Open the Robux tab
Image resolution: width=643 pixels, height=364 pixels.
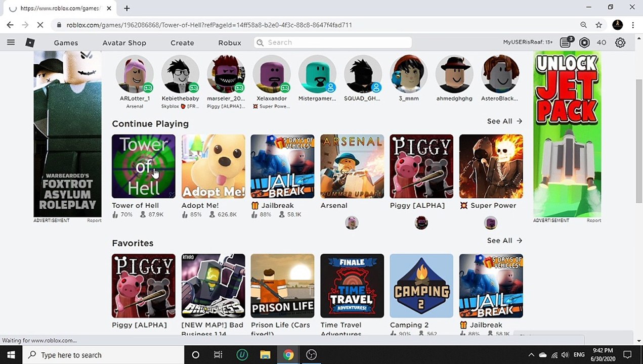[x=230, y=42]
